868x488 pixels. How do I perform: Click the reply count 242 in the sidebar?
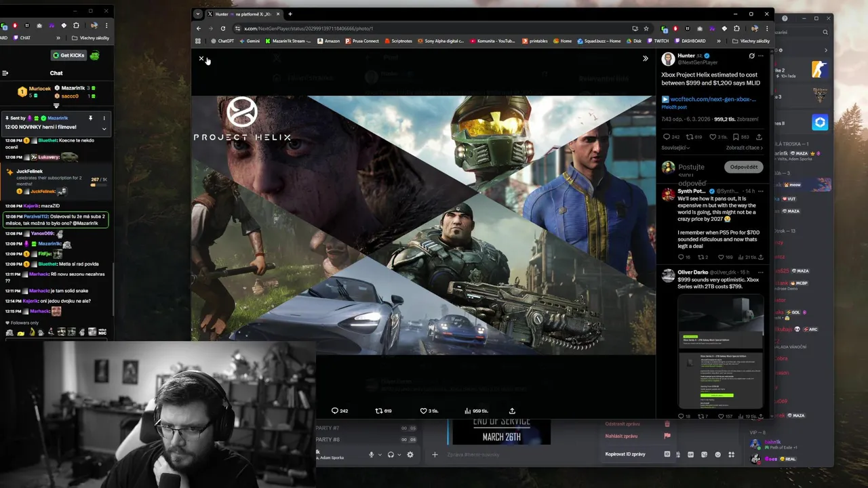tap(671, 137)
